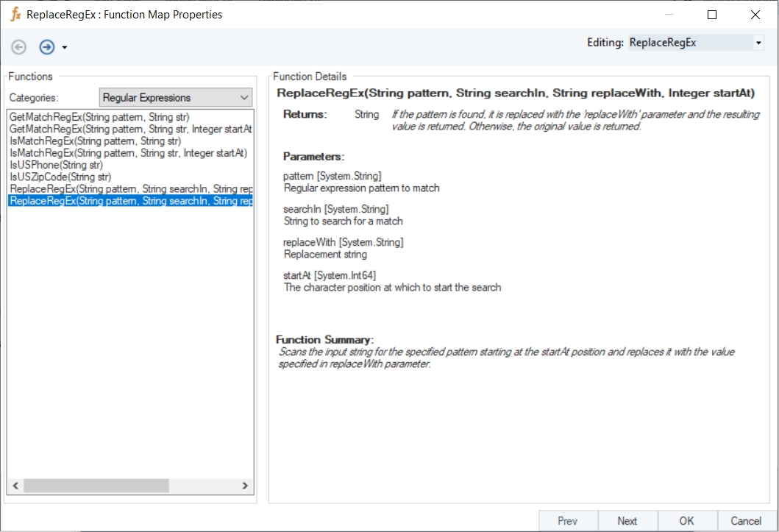This screenshot has height=532, width=779.
Task: Select the unhighlighted ReplaceRegEx list entry
Action: (130, 189)
